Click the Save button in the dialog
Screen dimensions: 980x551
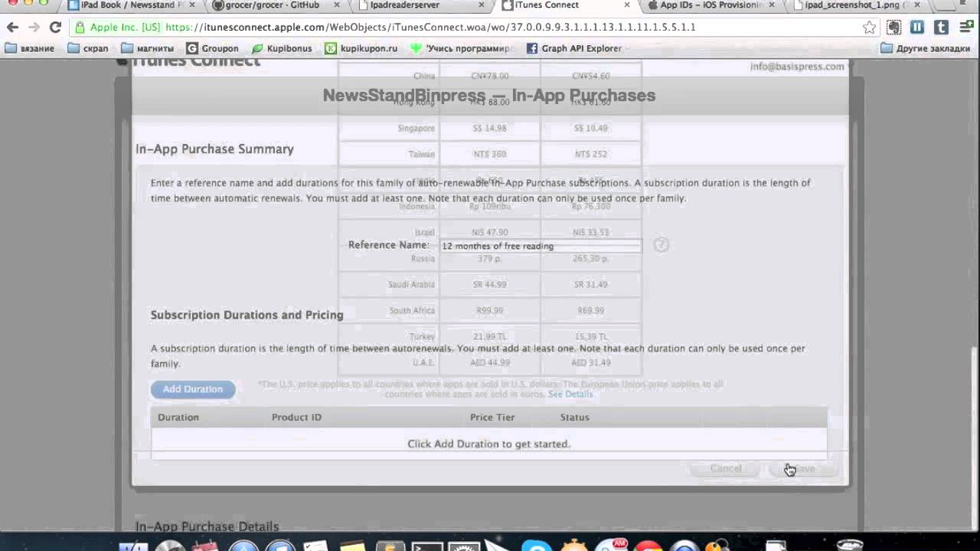pos(803,468)
